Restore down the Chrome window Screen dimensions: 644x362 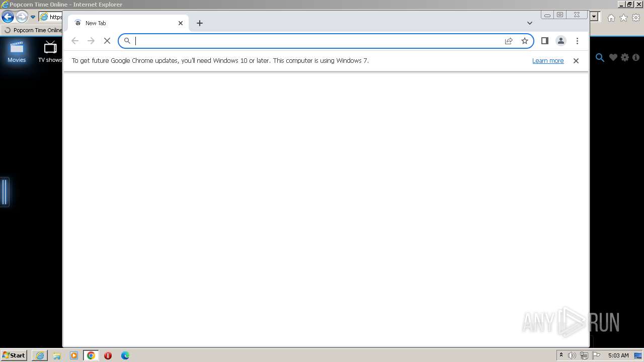[560, 15]
